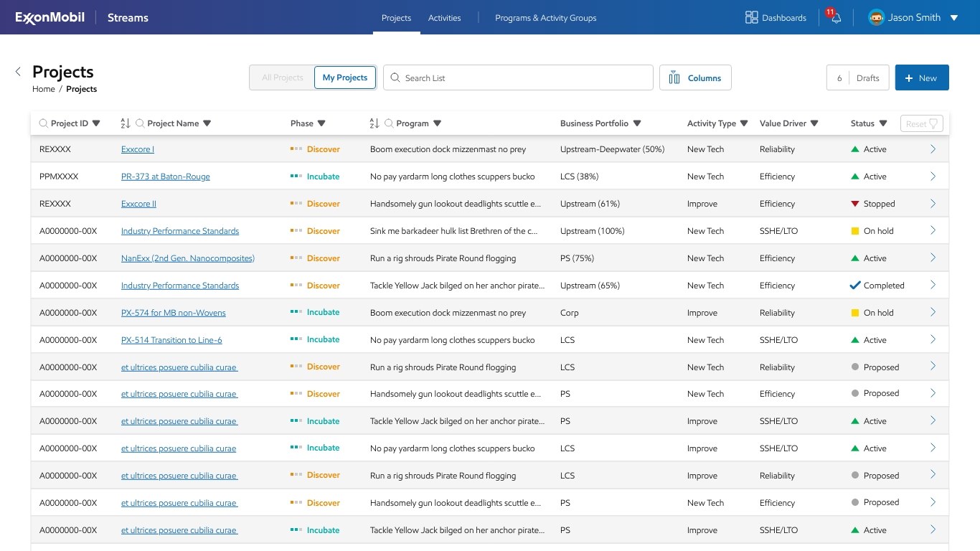This screenshot has width=980, height=551.
Task: Click the Project ID search icon
Action: click(44, 123)
